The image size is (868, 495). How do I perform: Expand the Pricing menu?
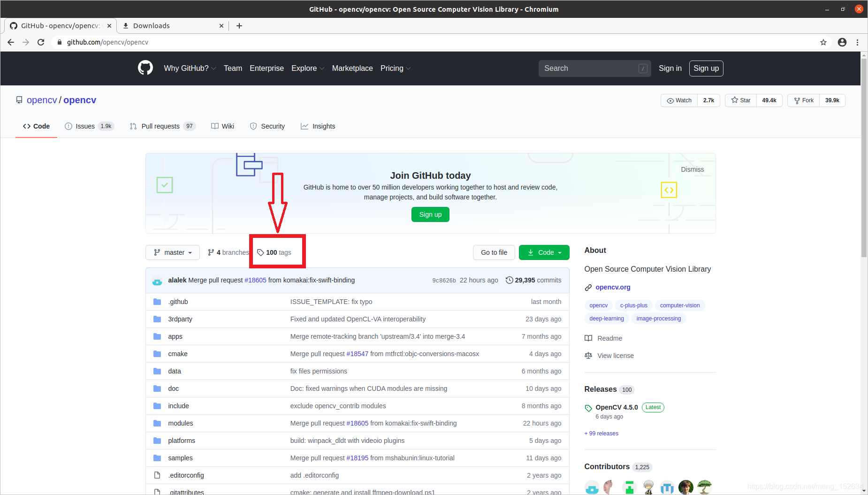click(396, 69)
